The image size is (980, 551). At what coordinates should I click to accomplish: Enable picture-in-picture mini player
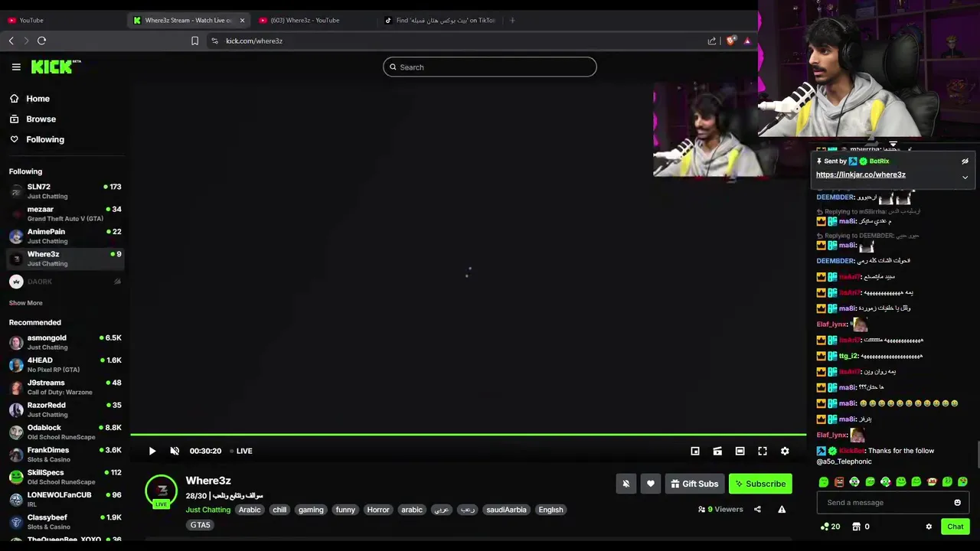tap(695, 451)
